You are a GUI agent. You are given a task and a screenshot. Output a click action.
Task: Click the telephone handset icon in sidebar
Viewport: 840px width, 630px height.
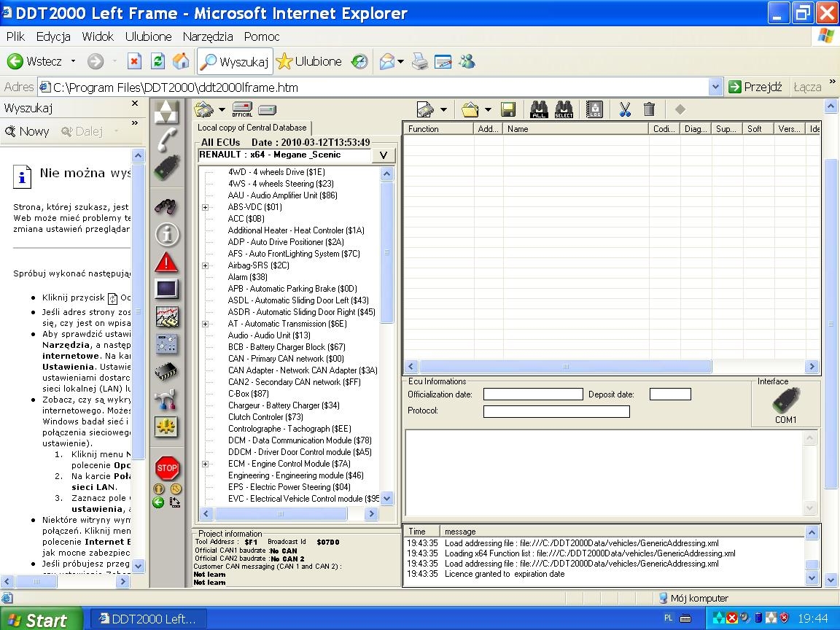tap(166, 140)
